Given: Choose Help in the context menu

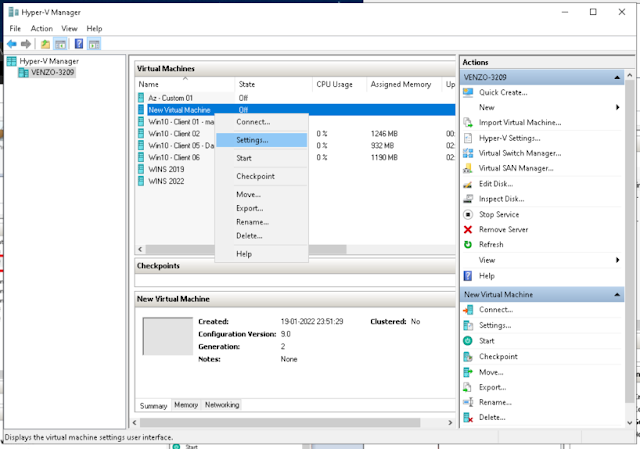Looking at the screenshot, I should 261,254.
